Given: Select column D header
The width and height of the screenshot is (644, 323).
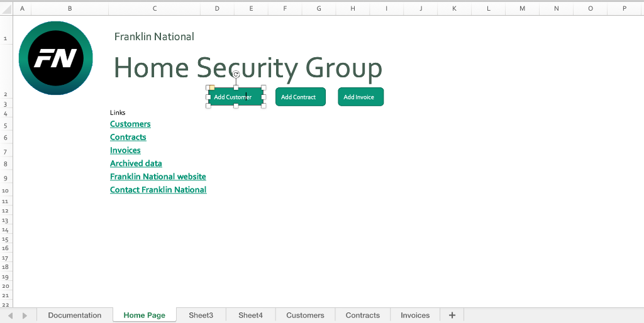Looking at the screenshot, I should pos(217,9).
